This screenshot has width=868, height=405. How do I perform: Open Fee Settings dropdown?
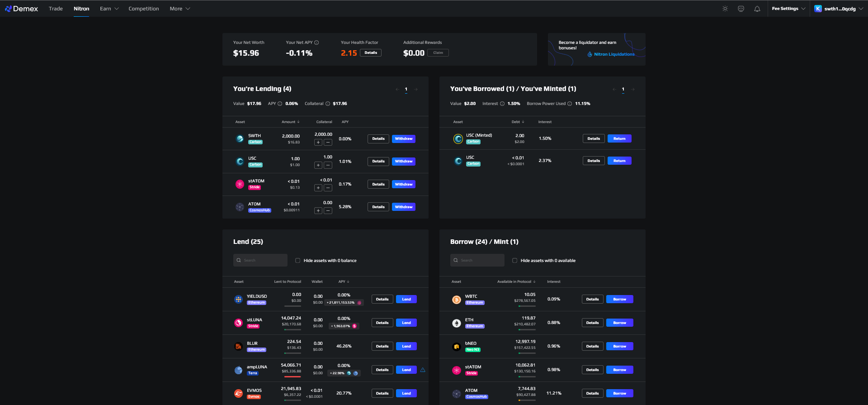pos(788,9)
